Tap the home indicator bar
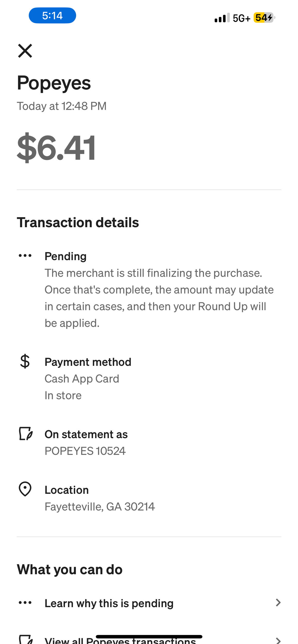Screen dimensions: 298x644 click(x=149, y=637)
